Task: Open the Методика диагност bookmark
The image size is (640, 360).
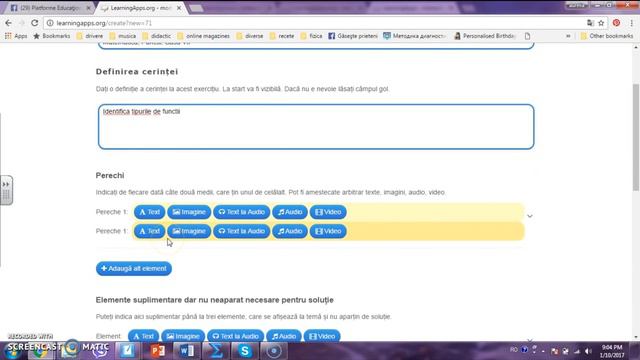Action: (414, 36)
